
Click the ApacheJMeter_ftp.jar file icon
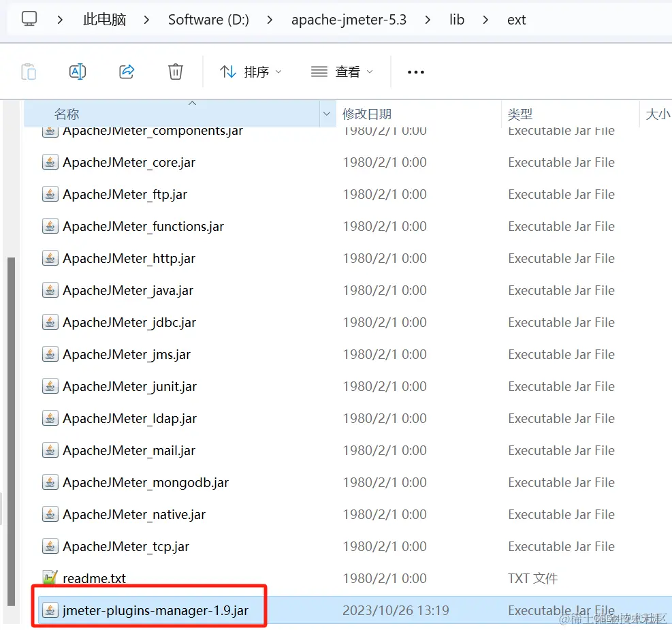(x=50, y=194)
